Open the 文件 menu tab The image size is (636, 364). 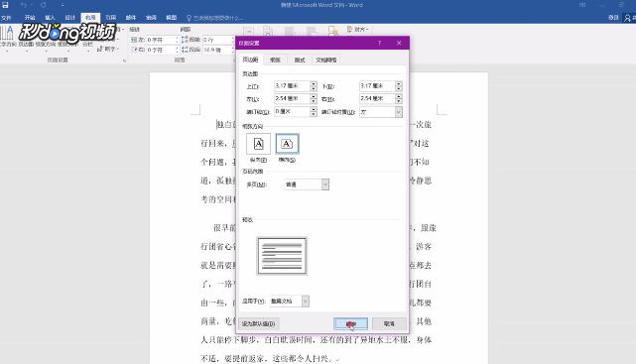(x=6, y=18)
